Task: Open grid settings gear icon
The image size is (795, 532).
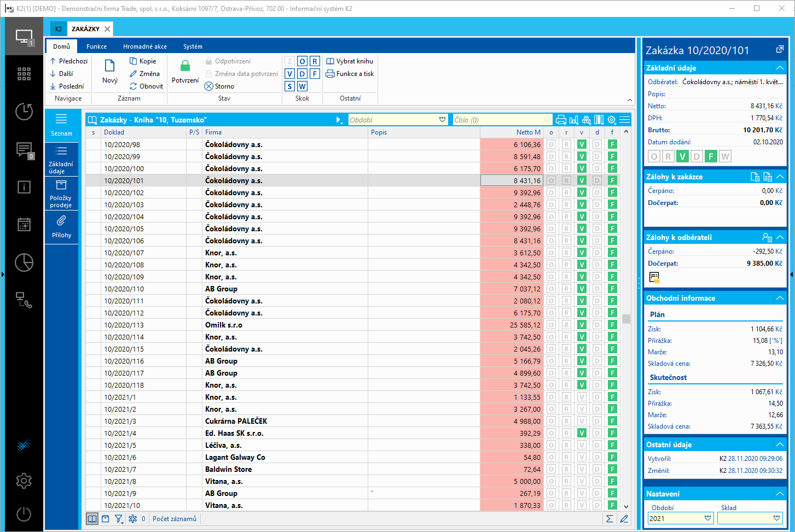Action: click(x=612, y=120)
